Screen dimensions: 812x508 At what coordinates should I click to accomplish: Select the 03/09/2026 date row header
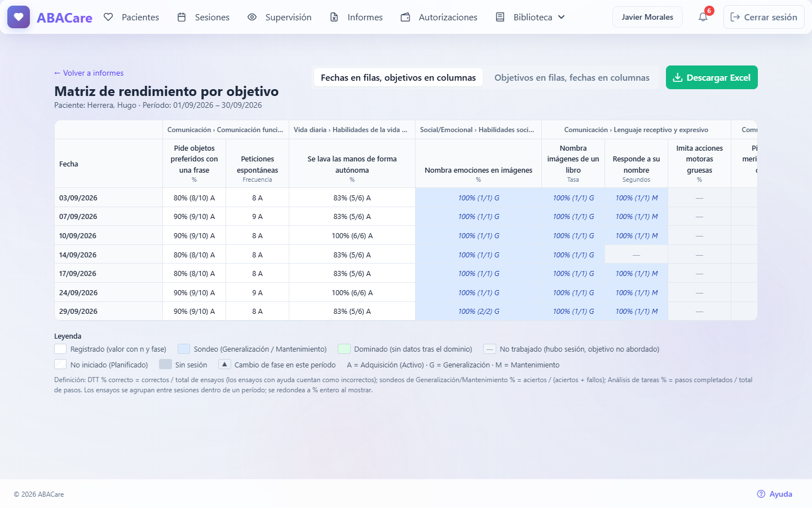pos(108,198)
